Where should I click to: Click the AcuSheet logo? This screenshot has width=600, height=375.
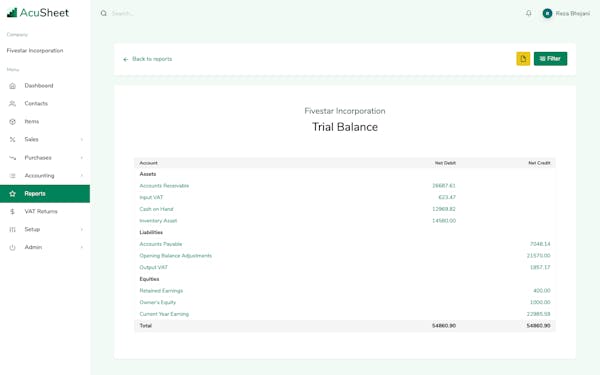point(38,13)
